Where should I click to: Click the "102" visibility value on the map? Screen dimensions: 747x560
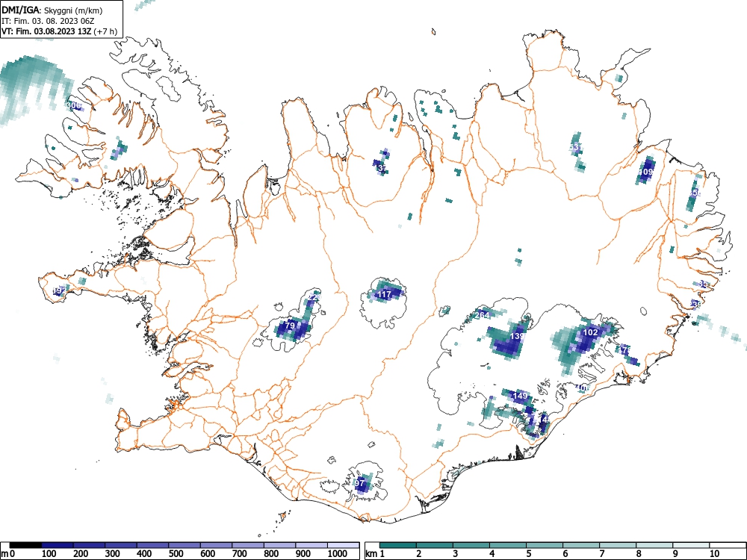point(590,332)
